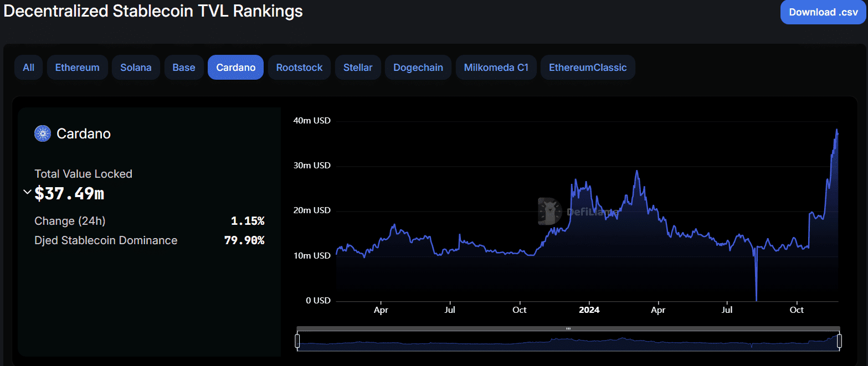Screen dimensions: 868x366
Task: Click the Djed Stablecoin Dominance label
Action: [x=106, y=240]
